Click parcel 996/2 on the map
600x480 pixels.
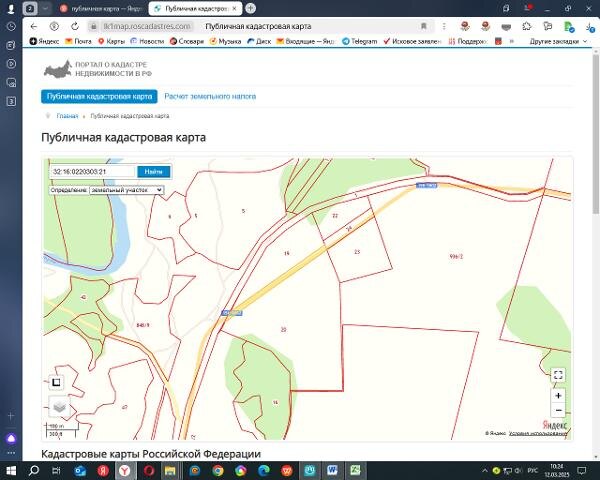pyautogui.click(x=456, y=256)
